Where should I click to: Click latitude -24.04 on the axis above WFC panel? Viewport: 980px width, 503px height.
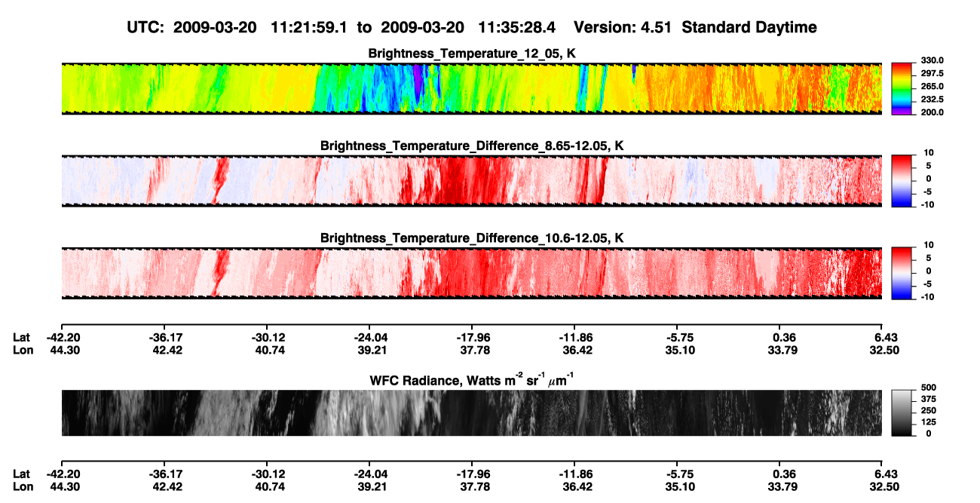369,338
